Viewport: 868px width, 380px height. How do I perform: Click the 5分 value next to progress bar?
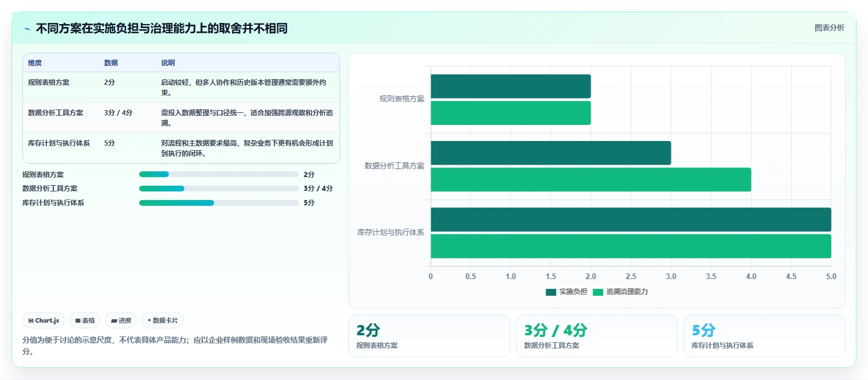[309, 202]
